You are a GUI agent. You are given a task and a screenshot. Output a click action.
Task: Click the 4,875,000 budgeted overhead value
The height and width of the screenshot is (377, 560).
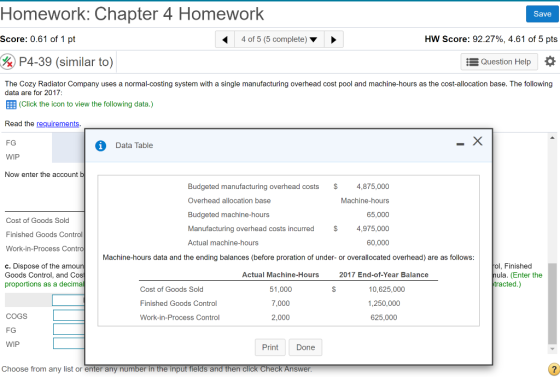point(372,186)
